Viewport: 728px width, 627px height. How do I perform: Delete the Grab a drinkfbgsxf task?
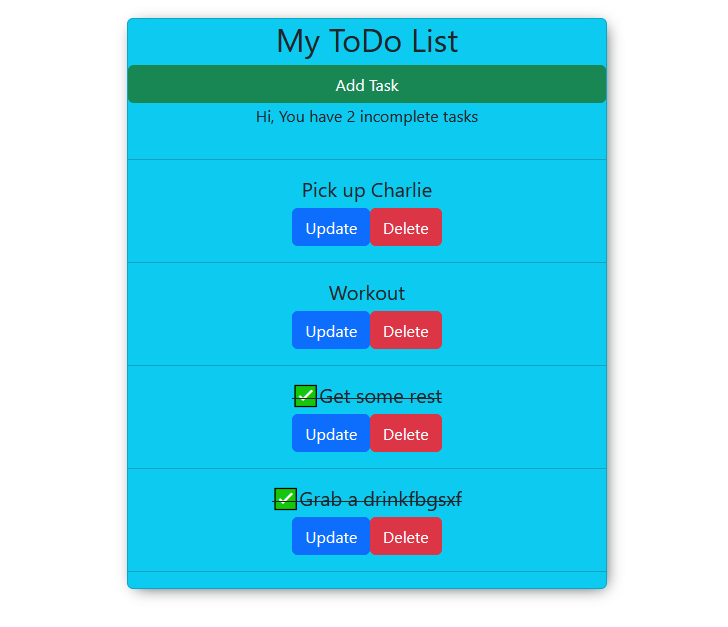(405, 537)
